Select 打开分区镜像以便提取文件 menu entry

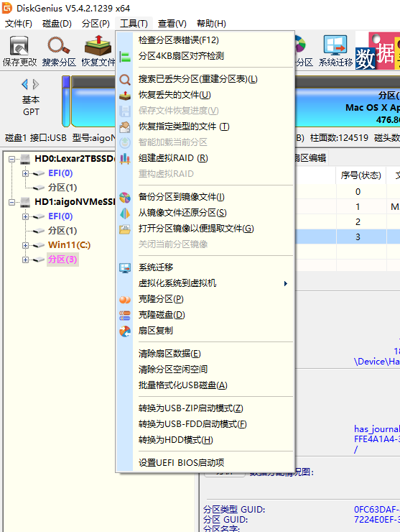coord(205,229)
